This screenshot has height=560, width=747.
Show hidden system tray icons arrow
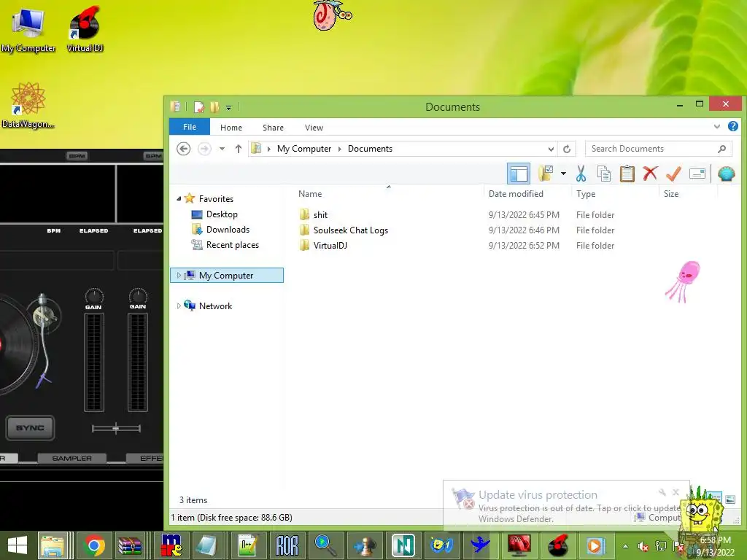tap(625, 546)
